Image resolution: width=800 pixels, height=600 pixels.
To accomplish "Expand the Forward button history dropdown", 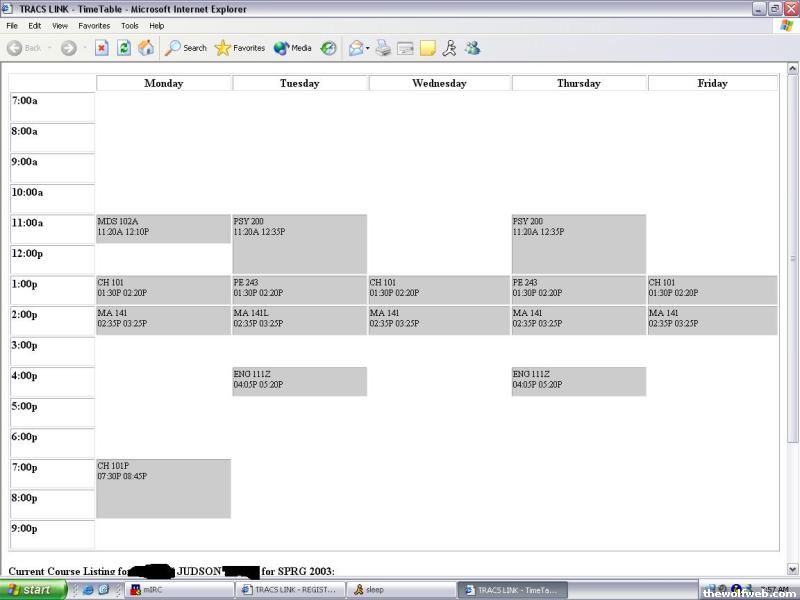I will point(84,48).
